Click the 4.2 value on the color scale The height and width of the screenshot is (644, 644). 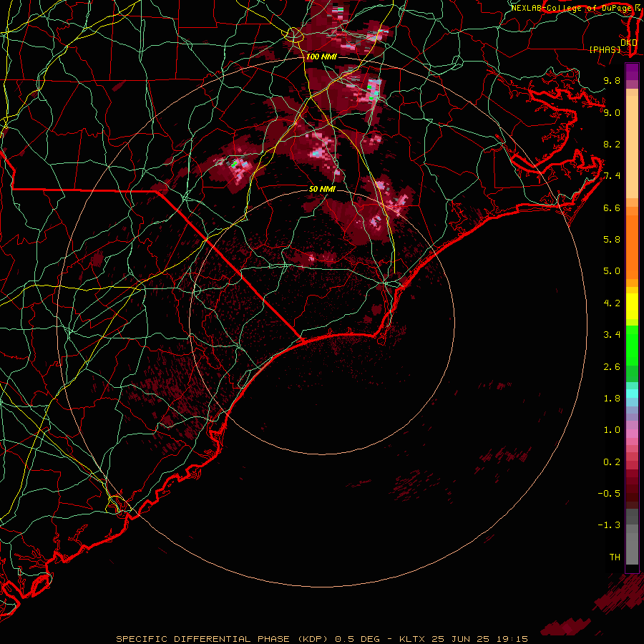coord(612,303)
